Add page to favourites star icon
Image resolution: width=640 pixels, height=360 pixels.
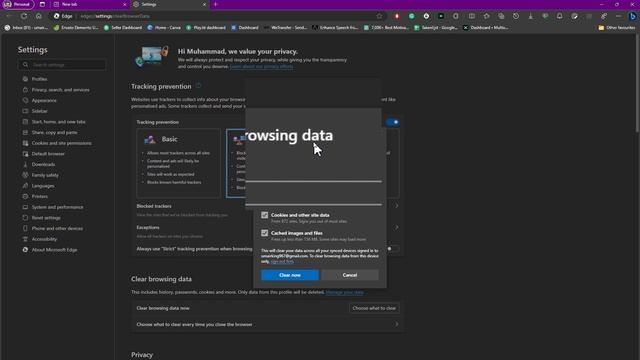[379, 16]
